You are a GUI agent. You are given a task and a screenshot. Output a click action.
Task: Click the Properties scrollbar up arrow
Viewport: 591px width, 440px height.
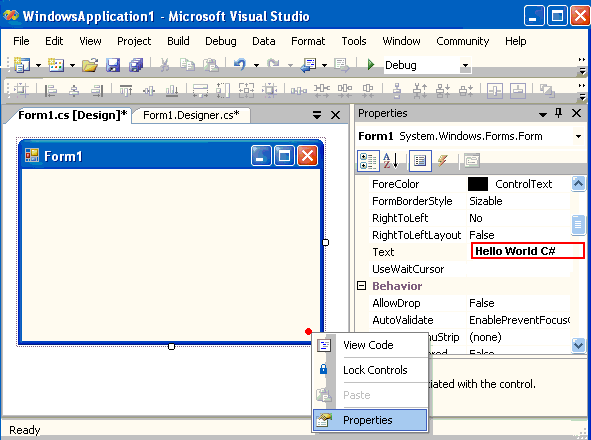point(578,184)
